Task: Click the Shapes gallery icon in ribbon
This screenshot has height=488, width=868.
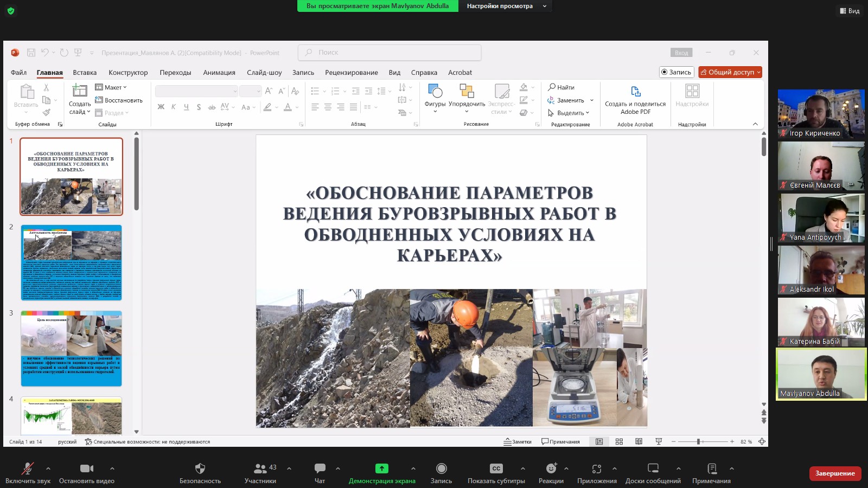Action: (x=435, y=91)
